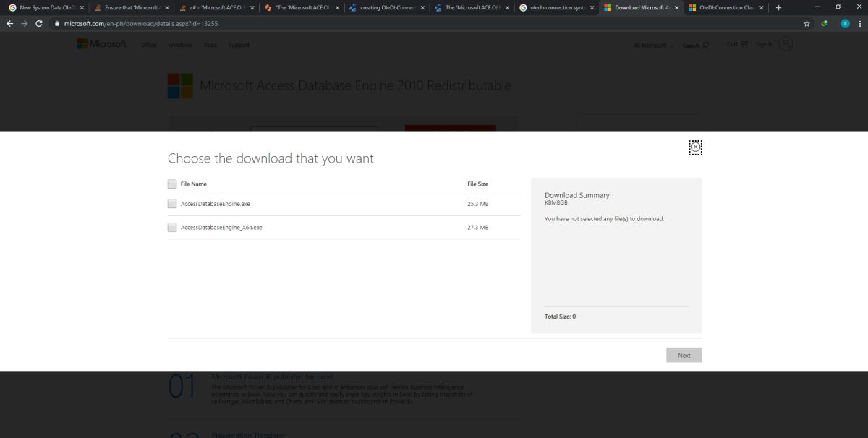This screenshot has width=868, height=438.
Task: Click the Next button
Action: coord(684,355)
